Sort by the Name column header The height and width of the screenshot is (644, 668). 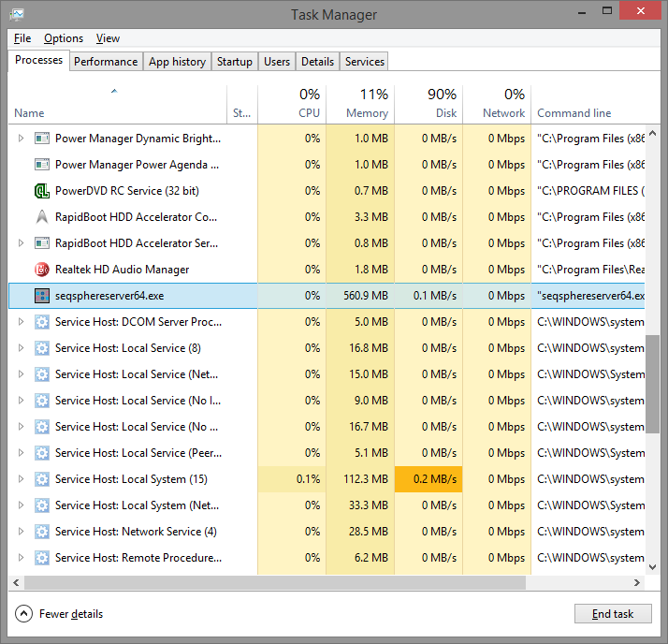(117, 105)
